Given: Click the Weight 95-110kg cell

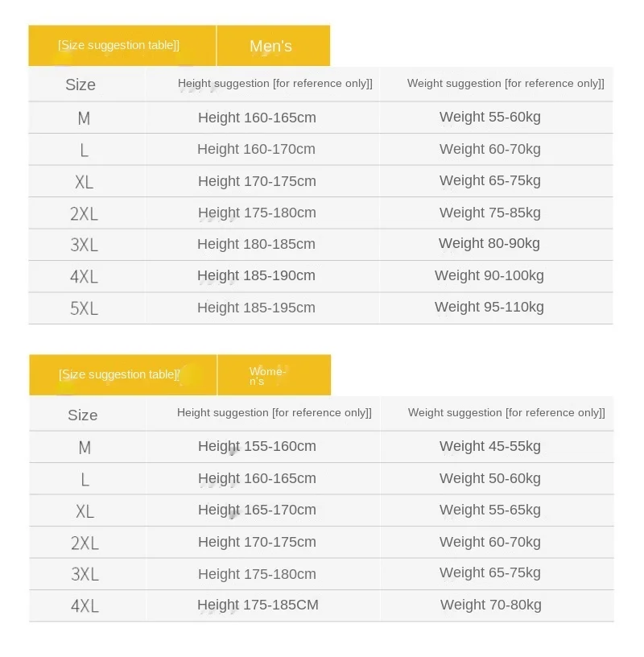Looking at the screenshot, I should [489, 307].
